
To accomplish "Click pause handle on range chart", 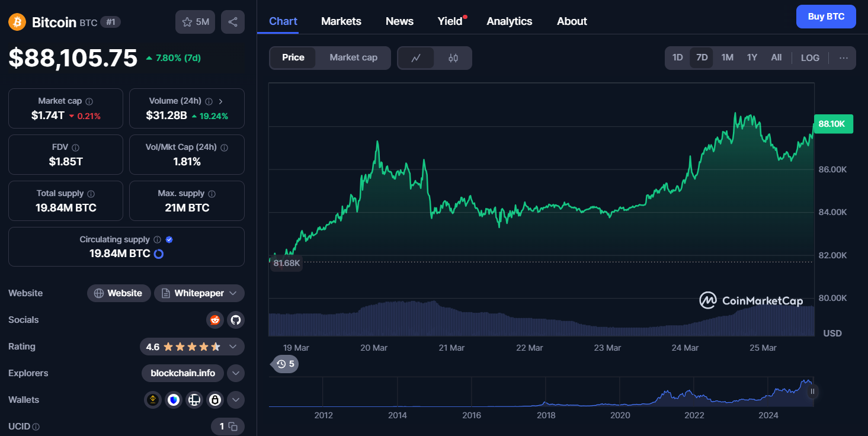I will [x=813, y=391].
